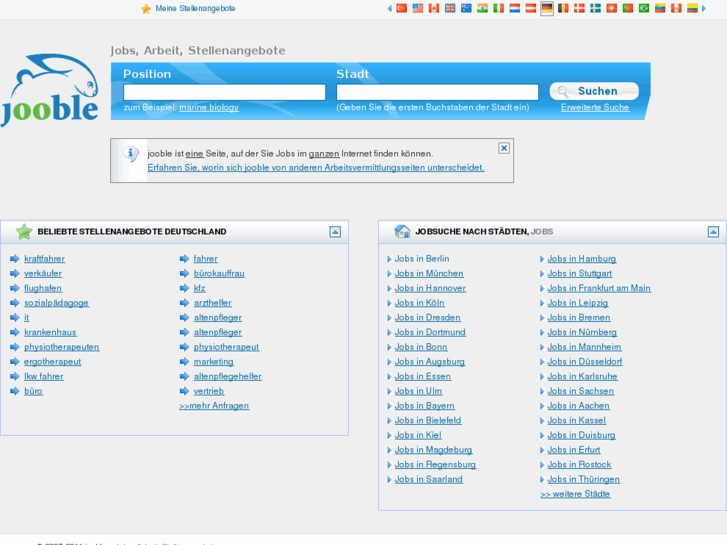The width and height of the screenshot is (727, 545).
Task: Collapse the Jobsuche nach Städten panel
Action: (x=713, y=232)
